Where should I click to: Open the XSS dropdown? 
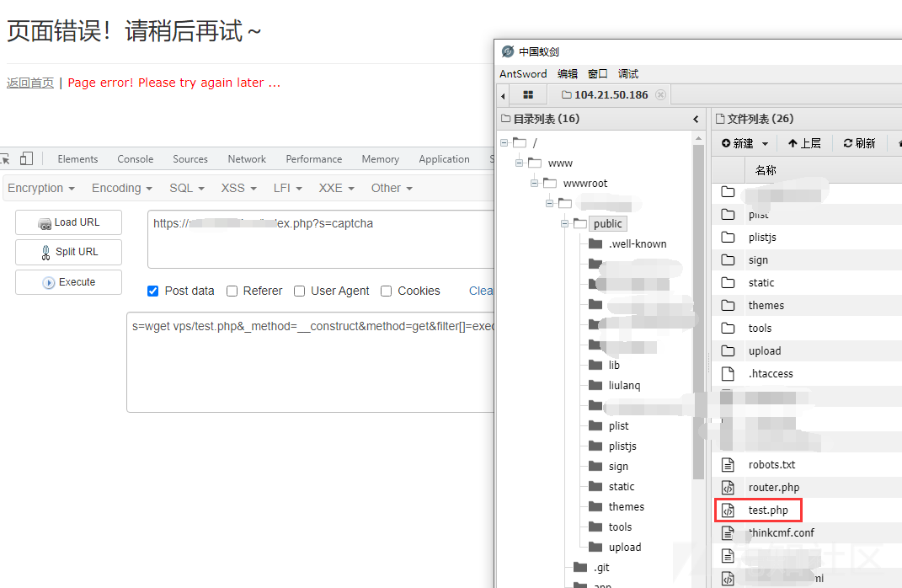pyautogui.click(x=238, y=188)
